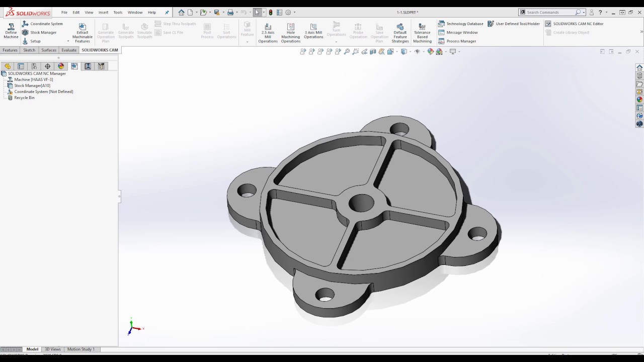Select Machine [HAAS VF-3] tree item
This screenshot has height=362, width=644.
33,79
